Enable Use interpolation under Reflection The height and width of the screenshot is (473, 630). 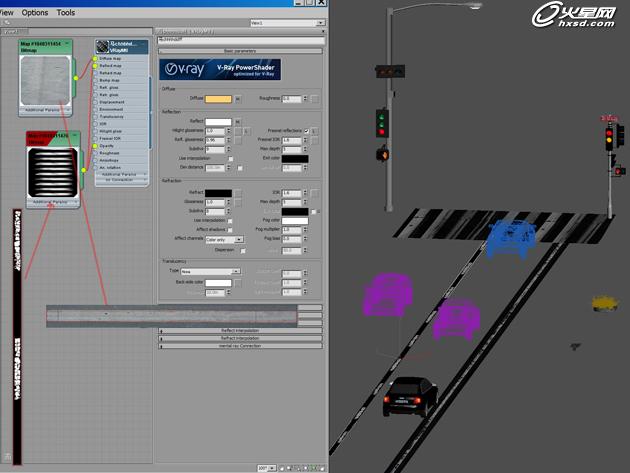pos(231,158)
